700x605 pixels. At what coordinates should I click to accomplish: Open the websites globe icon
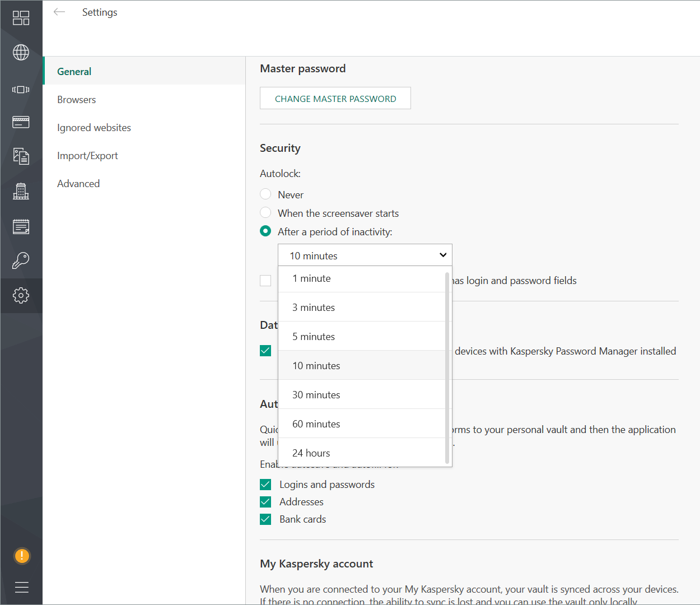(21, 53)
